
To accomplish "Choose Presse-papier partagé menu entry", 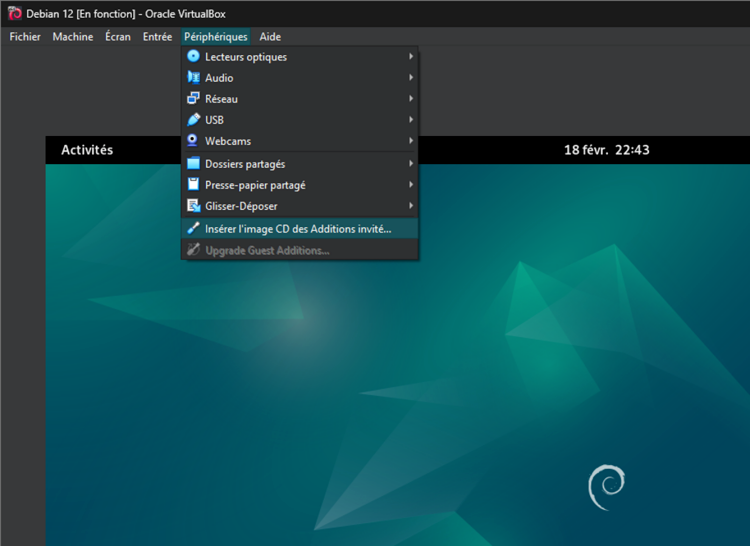I will click(x=300, y=185).
